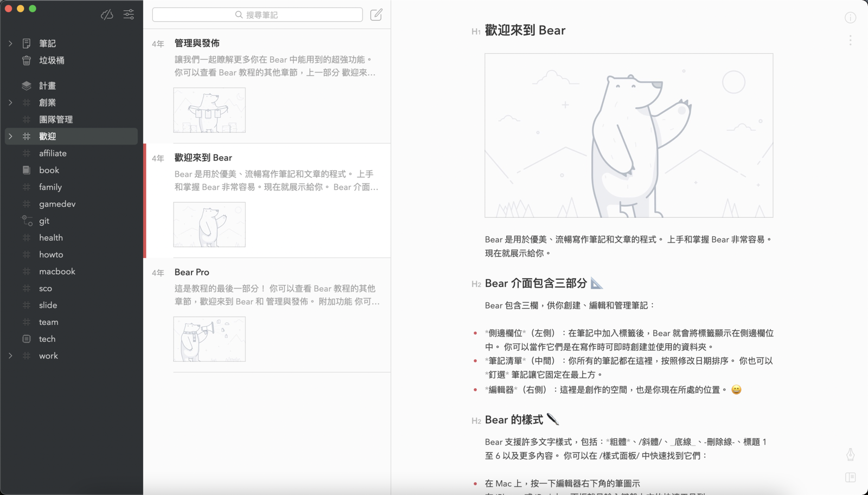Open the editor's three-dot actions menu
The height and width of the screenshot is (495, 868).
click(850, 40)
